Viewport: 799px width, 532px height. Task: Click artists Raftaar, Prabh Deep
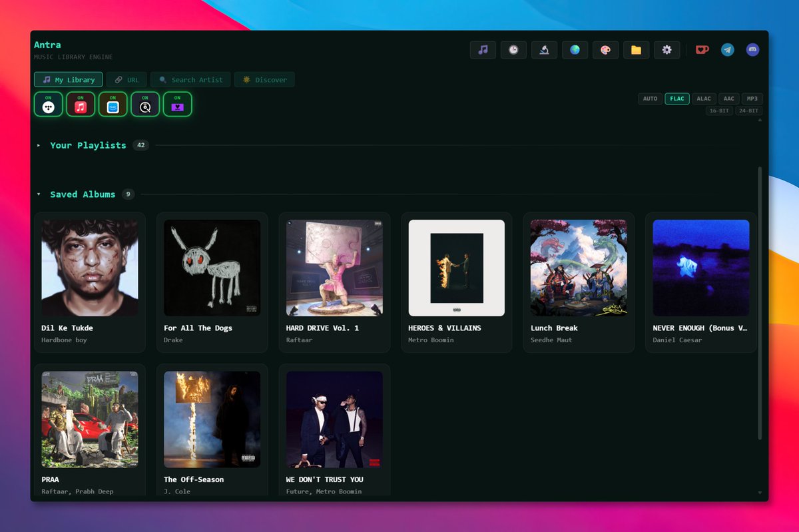(77, 491)
